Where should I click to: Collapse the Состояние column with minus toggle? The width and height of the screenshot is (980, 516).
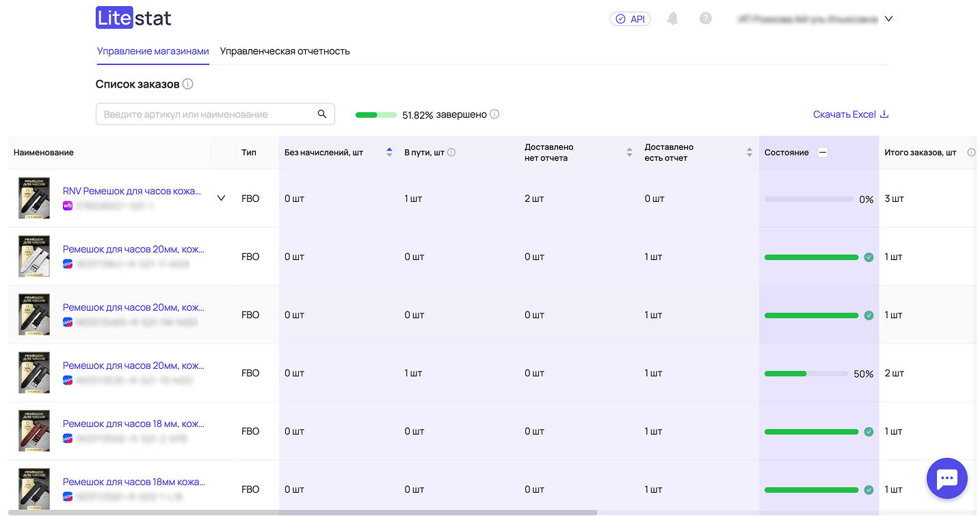coord(823,153)
